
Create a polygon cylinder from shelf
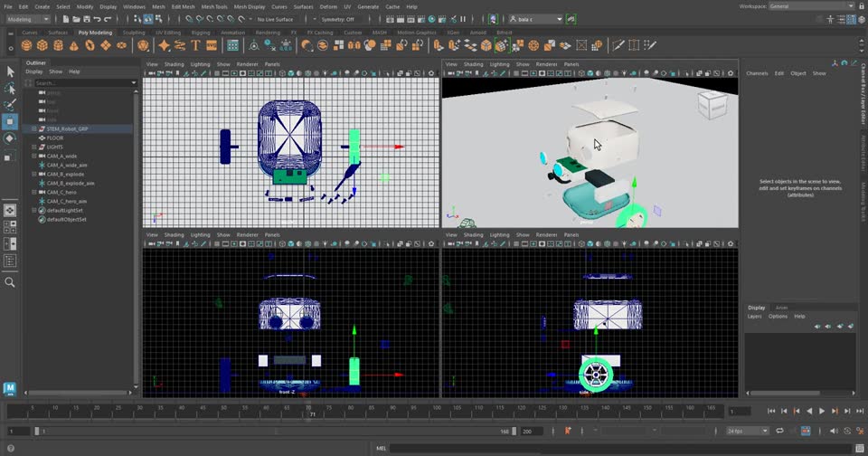(58, 45)
